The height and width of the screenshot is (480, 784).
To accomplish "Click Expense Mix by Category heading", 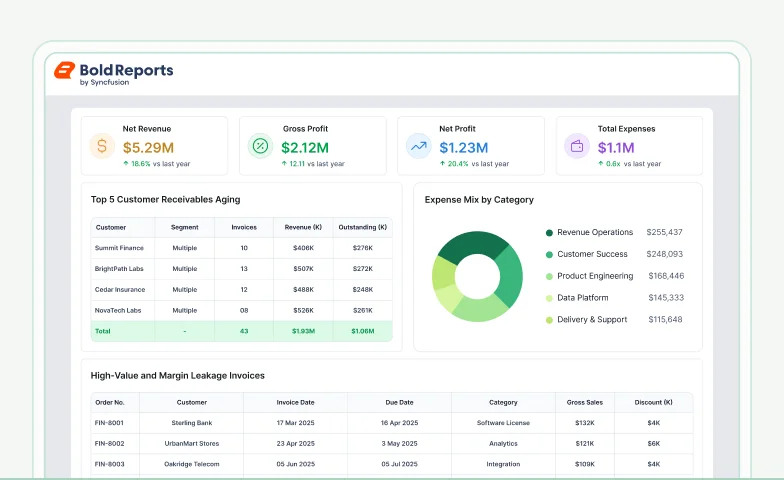I will click(x=479, y=200).
